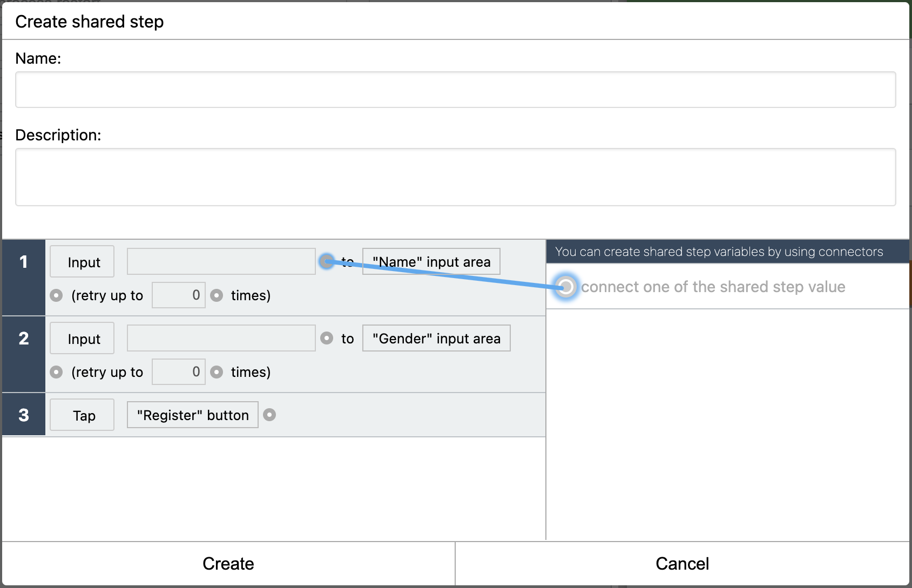912x588 pixels.
Task: Select the "Gender" input area element
Action: pos(436,338)
